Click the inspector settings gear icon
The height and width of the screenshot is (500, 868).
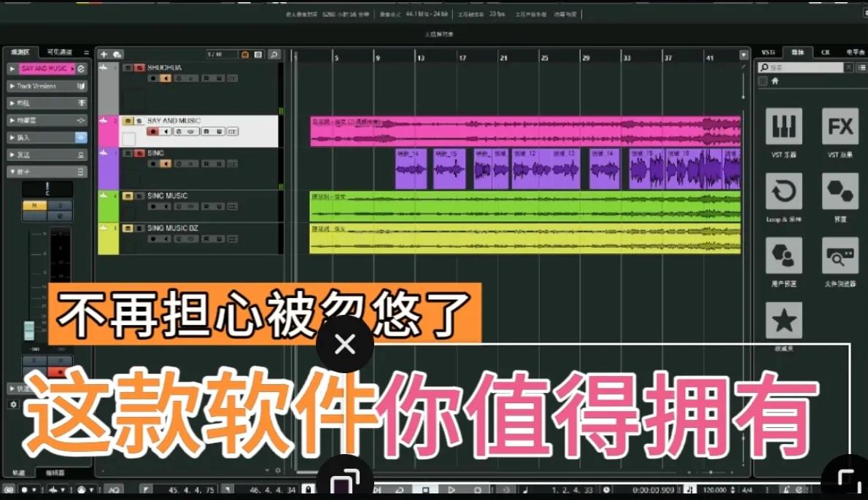pos(13,405)
